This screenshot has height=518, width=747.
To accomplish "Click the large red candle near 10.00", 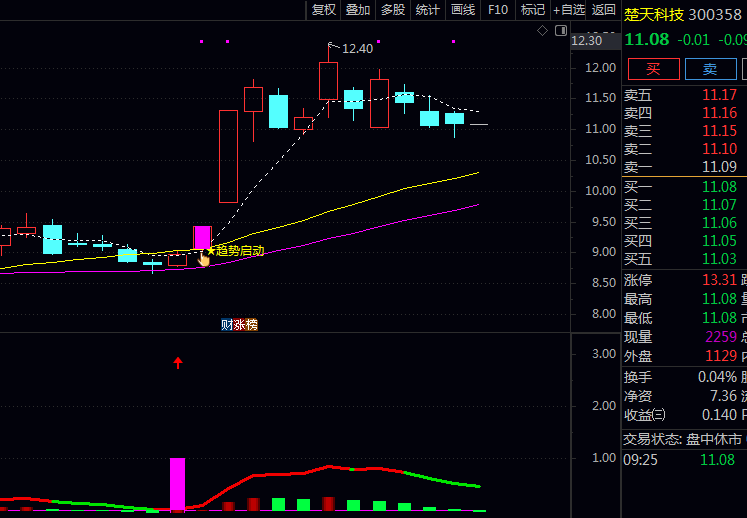I will coord(228,156).
